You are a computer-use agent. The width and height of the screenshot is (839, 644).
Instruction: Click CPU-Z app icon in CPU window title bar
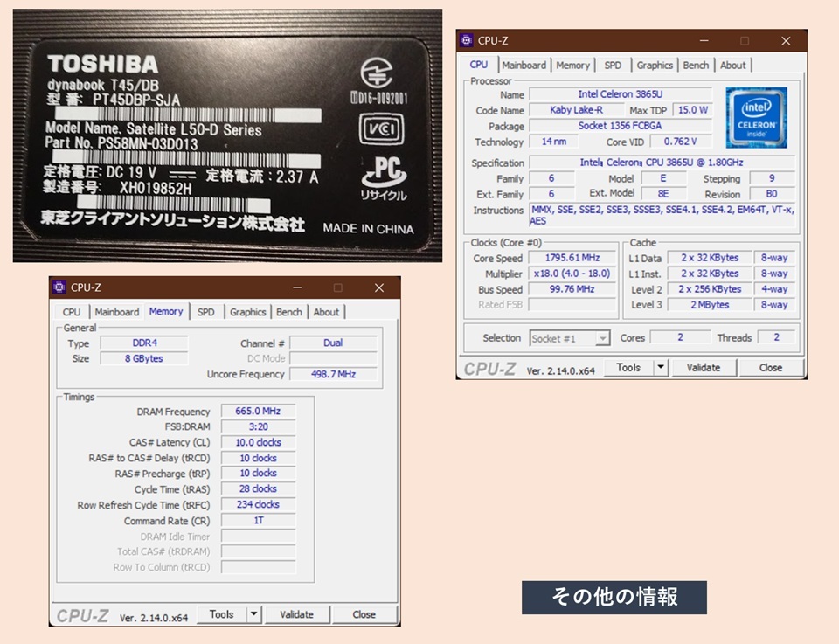(x=467, y=41)
